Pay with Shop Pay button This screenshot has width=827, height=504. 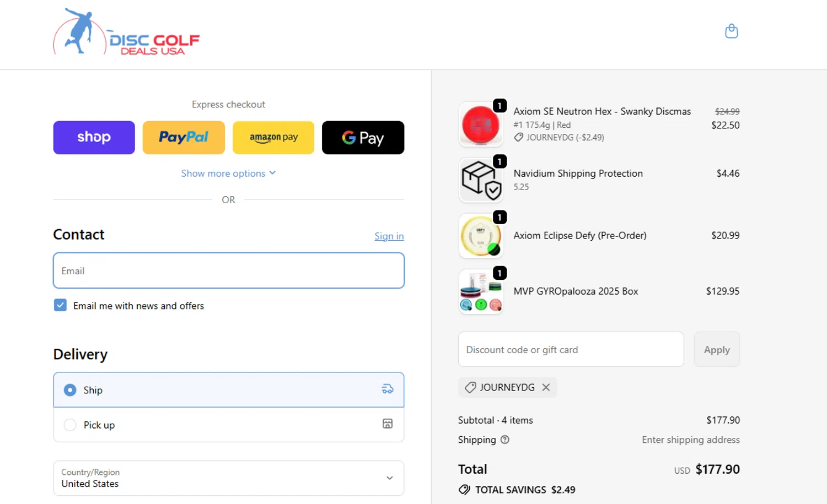94,138
